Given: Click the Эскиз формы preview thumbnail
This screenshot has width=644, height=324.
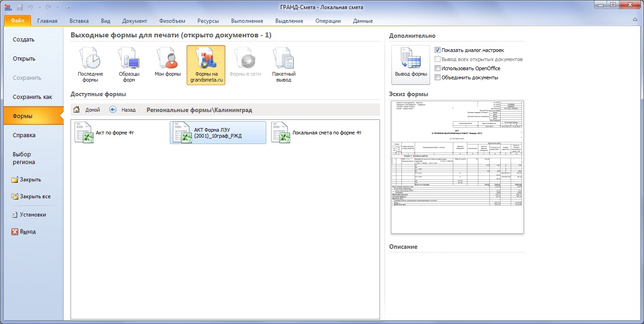Looking at the screenshot, I should click(456, 167).
